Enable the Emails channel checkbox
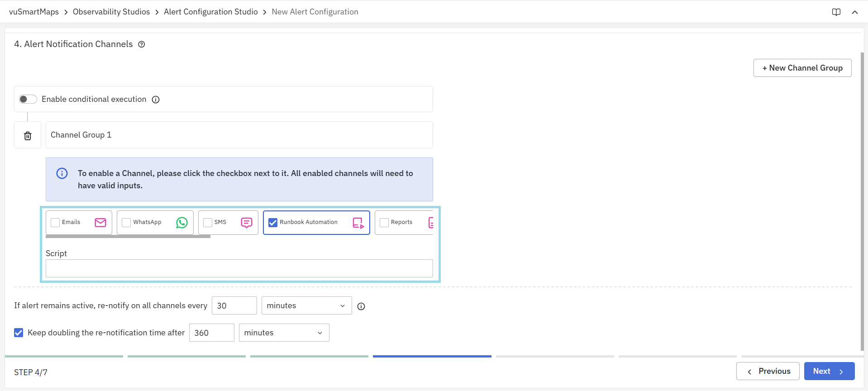Viewport: 868px width, 391px height. 56,222
